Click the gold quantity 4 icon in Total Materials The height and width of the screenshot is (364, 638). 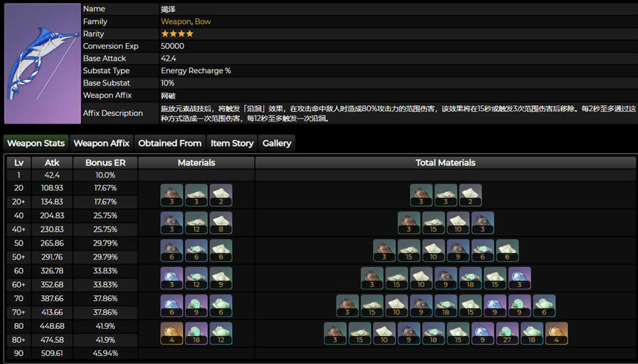click(x=557, y=333)
